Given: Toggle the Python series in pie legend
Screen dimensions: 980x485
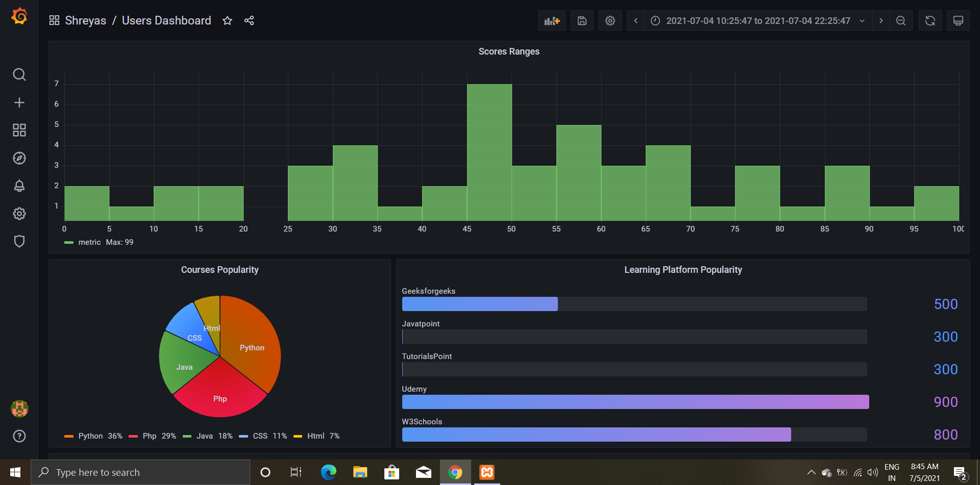Looking at the screenshot, I should [x=90, y=436].
